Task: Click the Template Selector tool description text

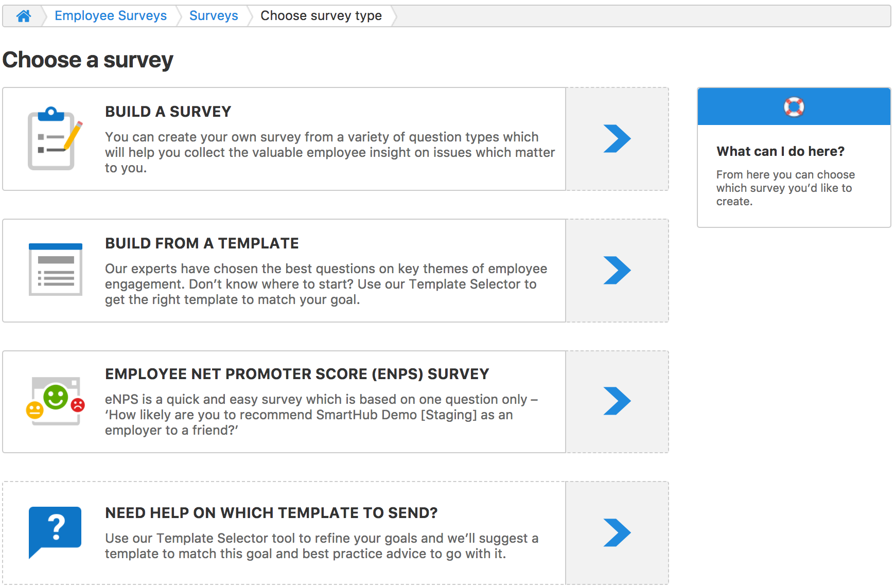Action: click(322, 546)
